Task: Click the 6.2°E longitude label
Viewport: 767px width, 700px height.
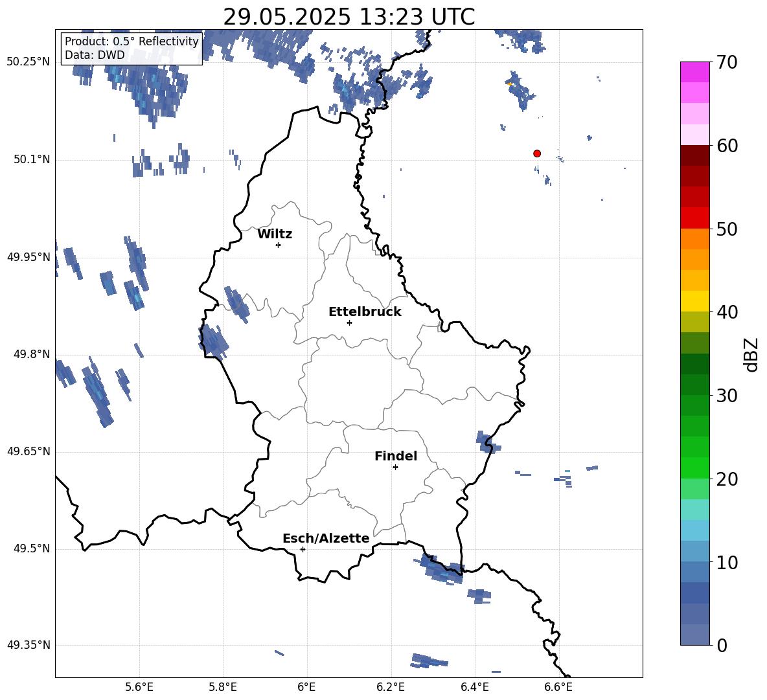Action: coord(391,687)
